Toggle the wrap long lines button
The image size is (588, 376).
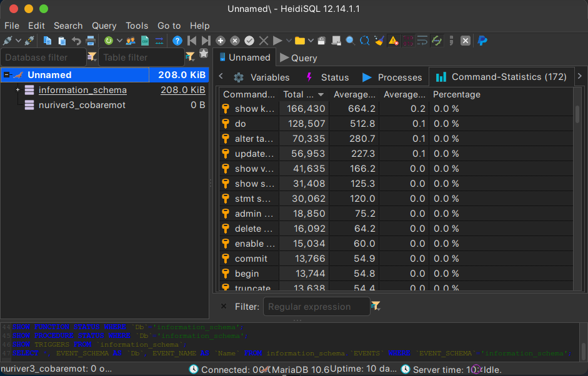(x=422, y=41)
